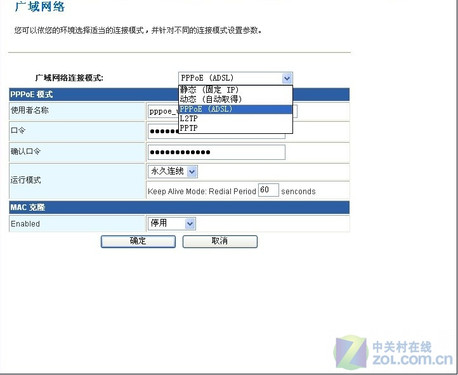Select 静态 (固定 IP) option in list

pos(235,90)
